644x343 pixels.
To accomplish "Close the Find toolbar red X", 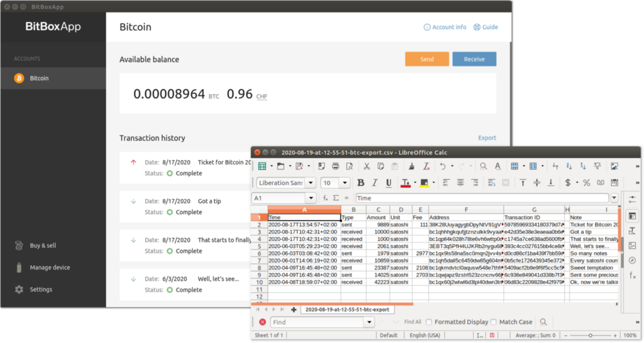I will [263, 322].
